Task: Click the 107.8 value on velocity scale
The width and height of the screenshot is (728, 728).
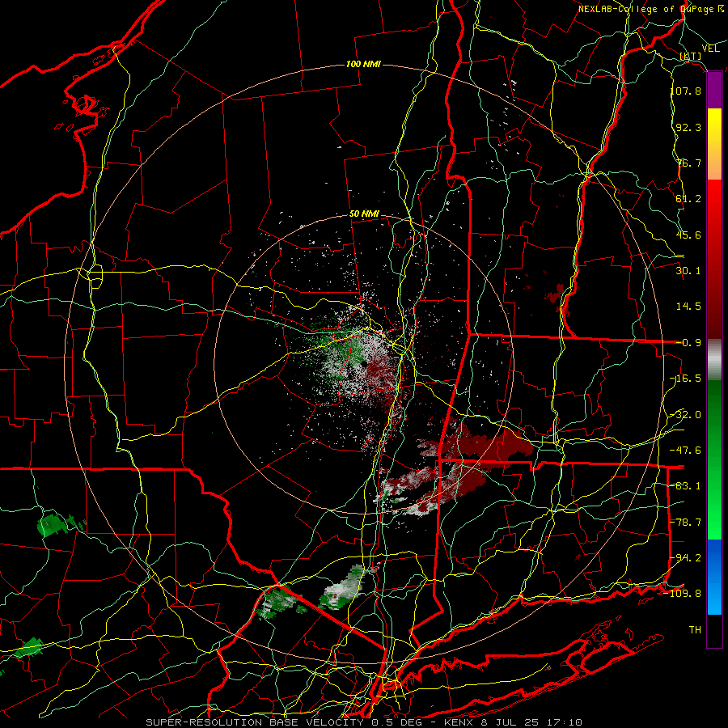Action: click(686, 91)
